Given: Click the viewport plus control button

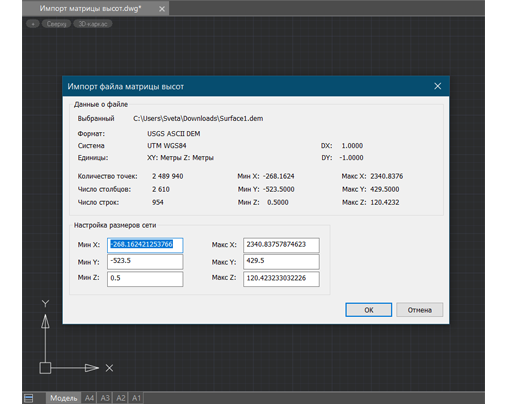Looking at the screenshot, I should 33,24.
